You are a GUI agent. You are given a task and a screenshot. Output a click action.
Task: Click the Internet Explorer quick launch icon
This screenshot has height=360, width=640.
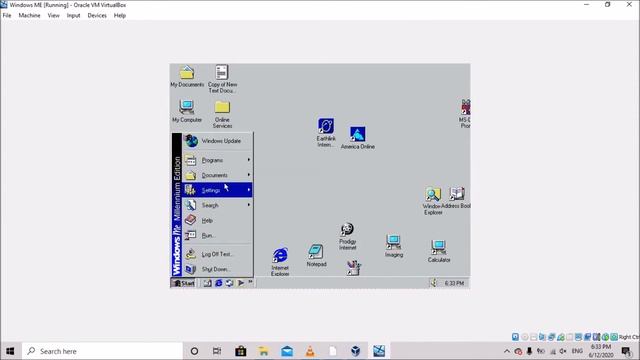click(x=218, y=283)
